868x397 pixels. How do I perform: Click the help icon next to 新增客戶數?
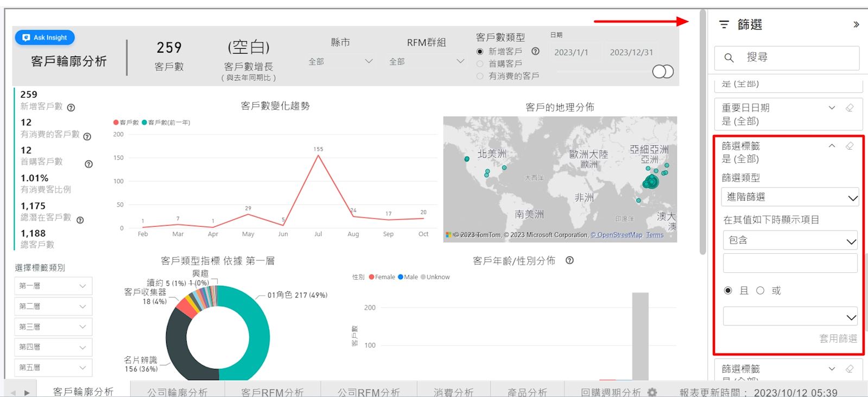pos(71,107)
